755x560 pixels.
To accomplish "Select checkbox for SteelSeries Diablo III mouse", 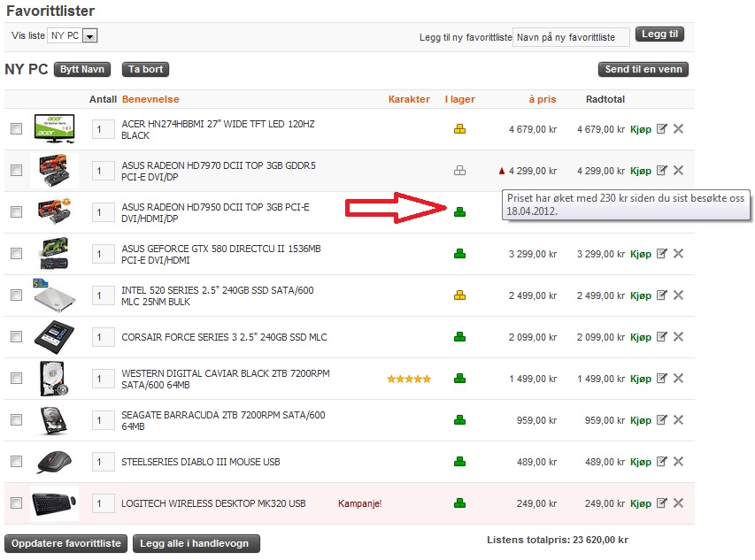I will [16, 462].
